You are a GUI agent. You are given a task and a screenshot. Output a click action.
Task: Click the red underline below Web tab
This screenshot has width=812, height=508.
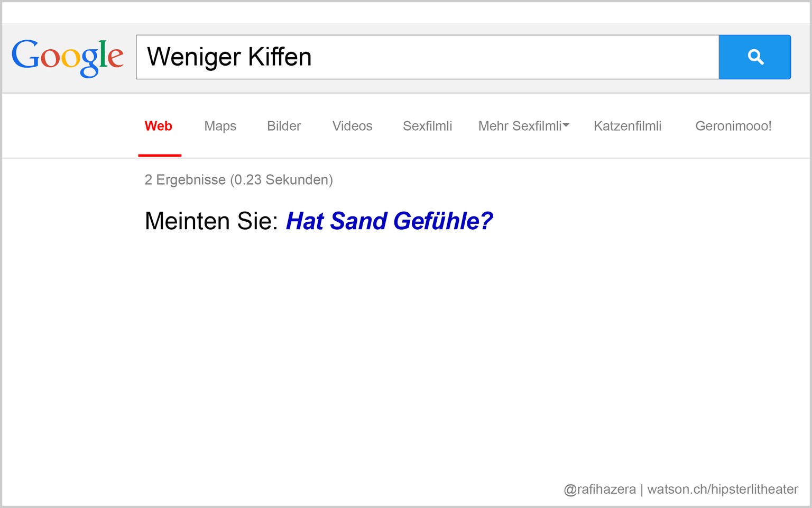160,155
